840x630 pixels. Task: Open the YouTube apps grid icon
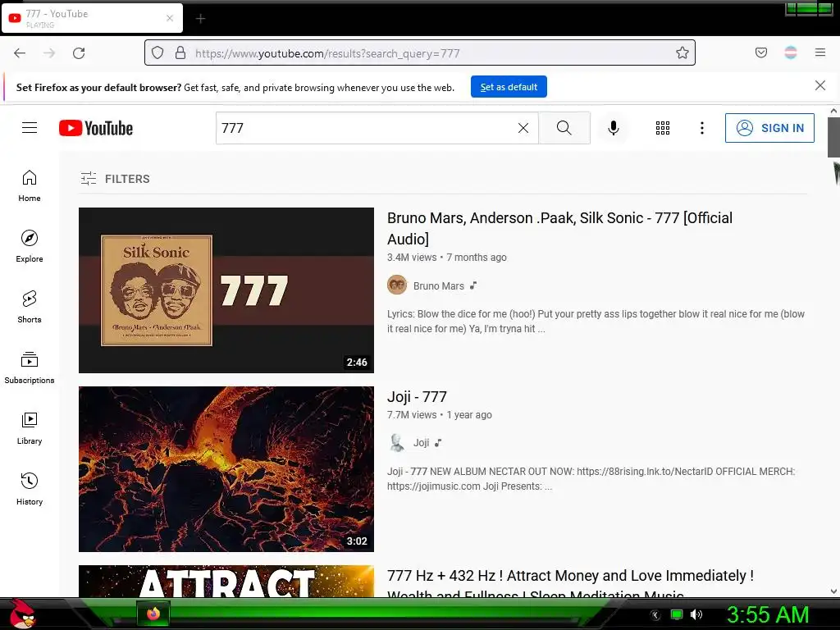pyautogui.click(x=663, y=128)
